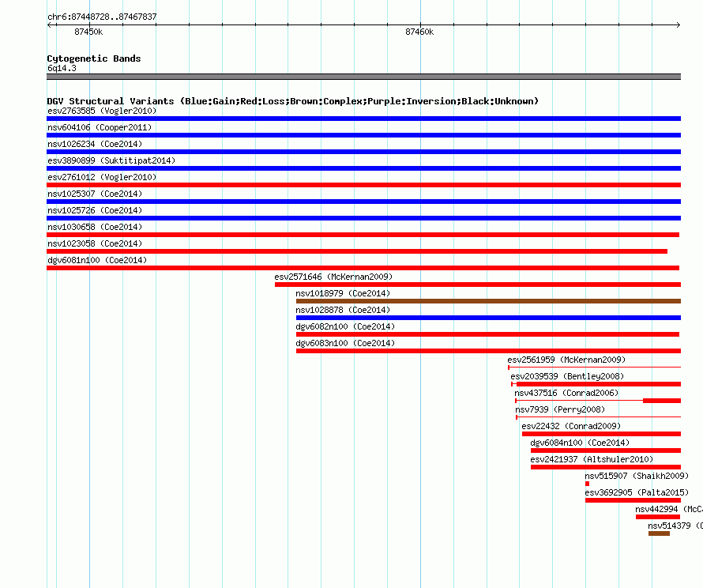Click the left arrow of the ruler
This screenshot has height=588, width=703.
pyautogui.click(x=49, y=24)
